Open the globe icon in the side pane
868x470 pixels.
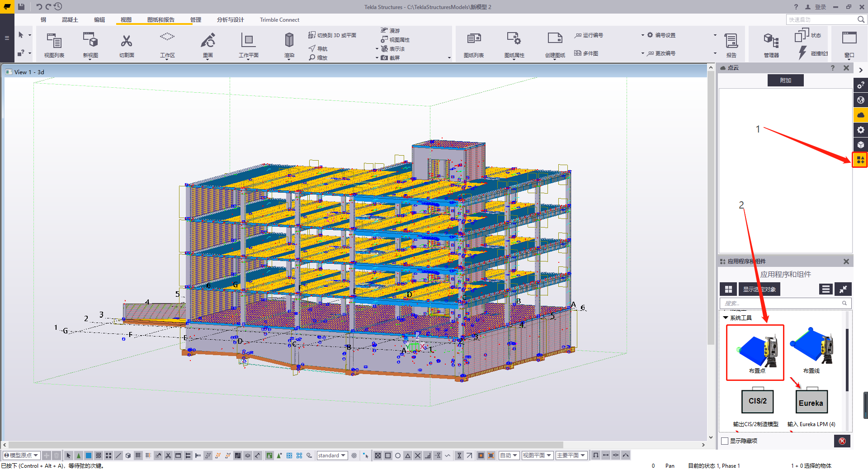pos(860,100)
